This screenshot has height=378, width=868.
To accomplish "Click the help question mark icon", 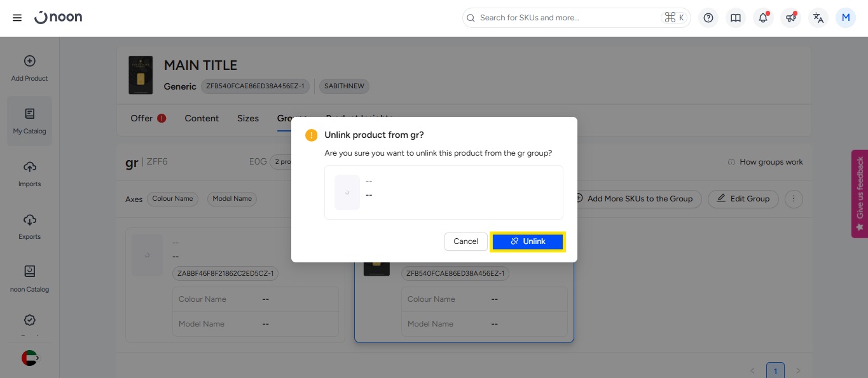I will tap(708, 18).
